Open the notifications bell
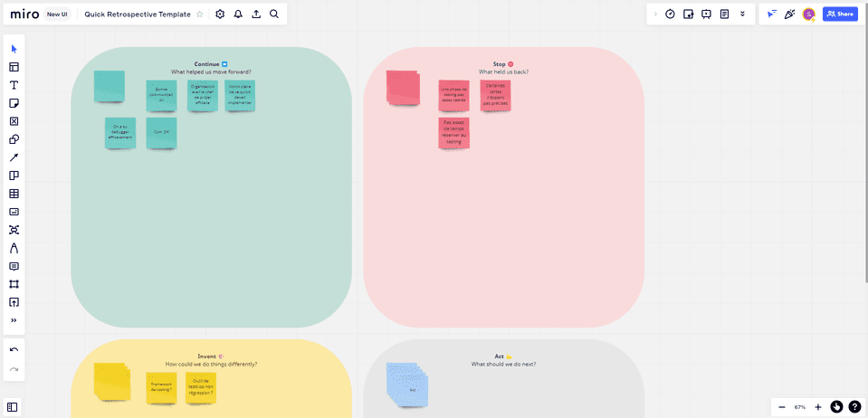 [238, 14]
